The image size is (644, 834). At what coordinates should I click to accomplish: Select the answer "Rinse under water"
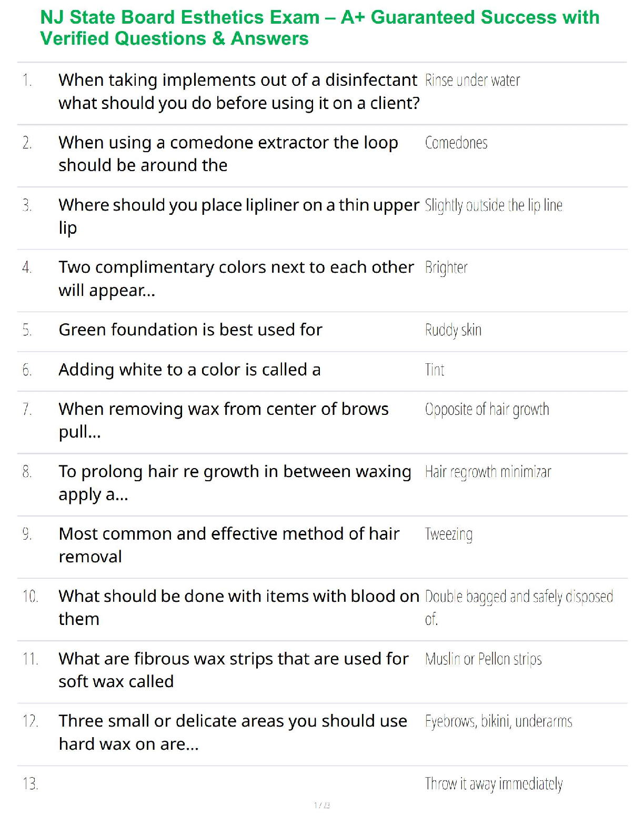point(472,81)
